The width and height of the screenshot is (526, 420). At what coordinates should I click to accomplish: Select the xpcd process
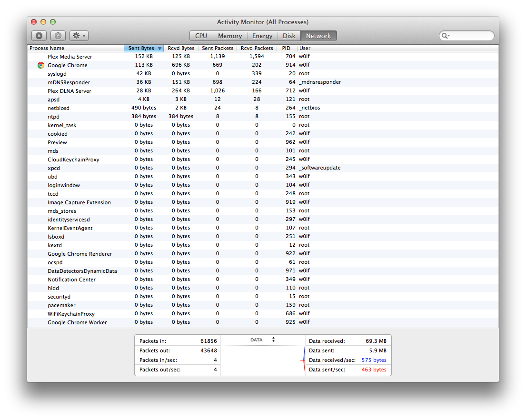[263, 168]
